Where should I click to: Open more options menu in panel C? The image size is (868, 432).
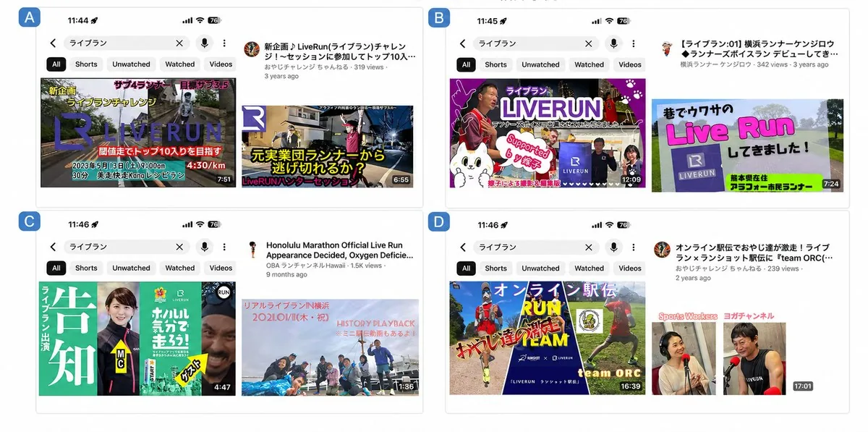pos(225,247)
